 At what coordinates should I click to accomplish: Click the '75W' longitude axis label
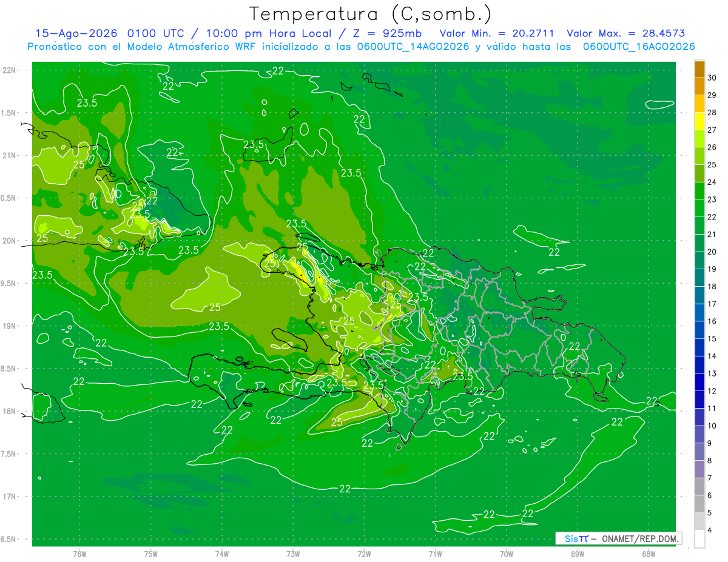(x=151, y=554)
